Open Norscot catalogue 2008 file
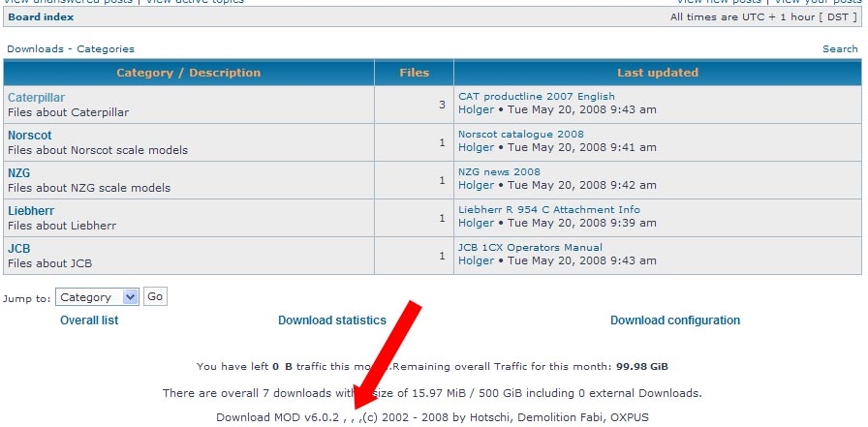The width and height of the screenshot is (868, 427). (521, 135)
